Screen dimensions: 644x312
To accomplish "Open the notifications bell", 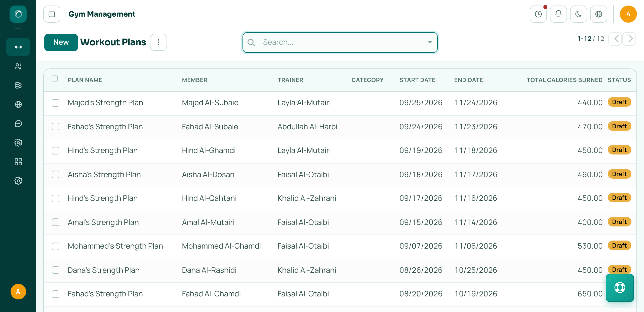I will 558,14.
